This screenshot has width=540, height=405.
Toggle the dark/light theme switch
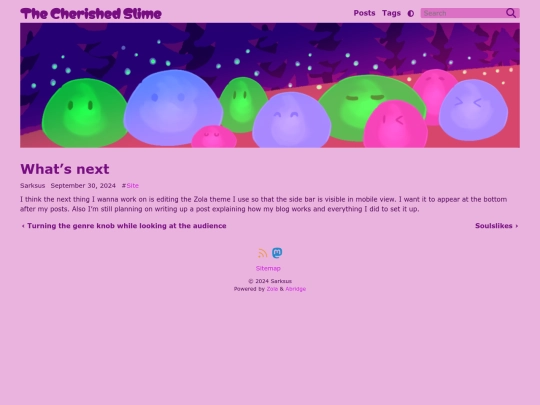pos(411,13)
